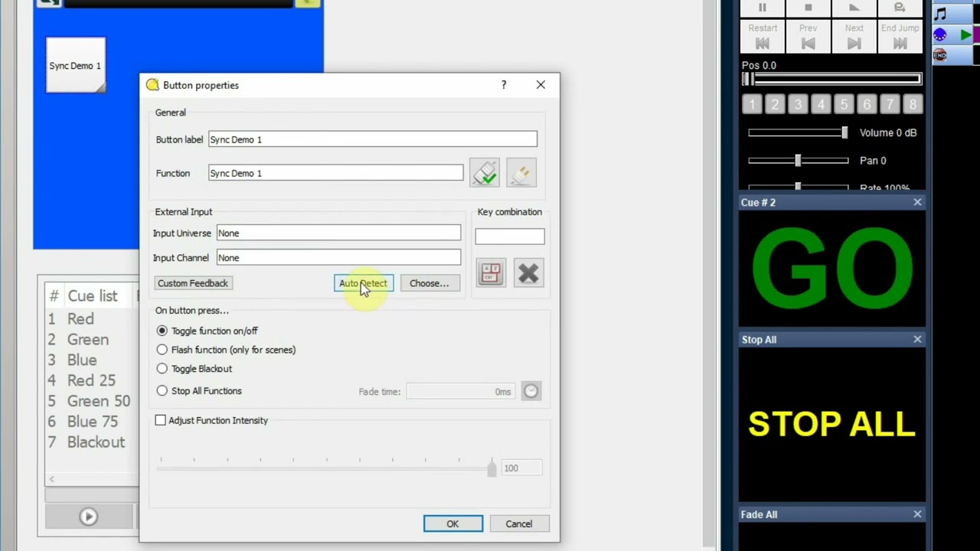This screenshot has width=980, height=551.
Task: Attach a function using the green-check icon
Action: click(x=485, y=173)
